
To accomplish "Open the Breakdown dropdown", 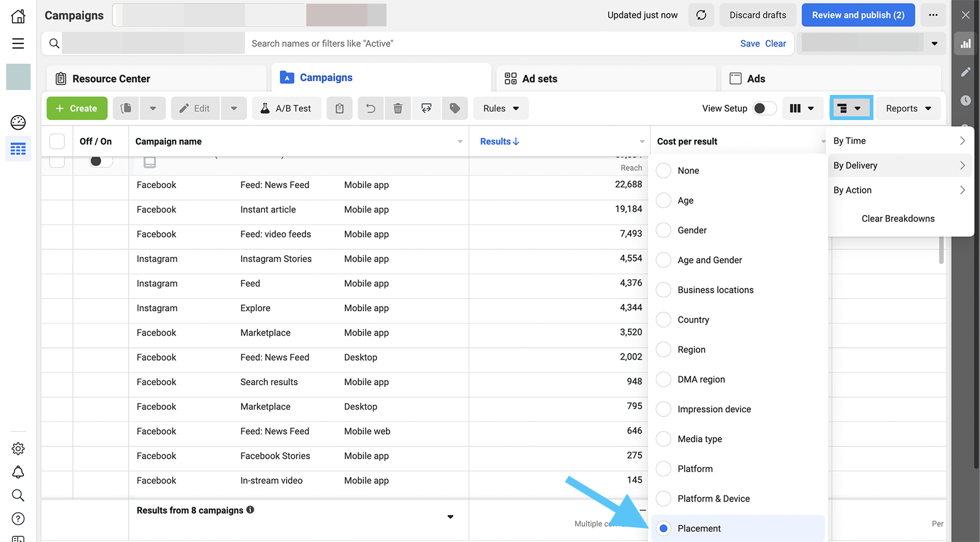I will coord(851,108).
